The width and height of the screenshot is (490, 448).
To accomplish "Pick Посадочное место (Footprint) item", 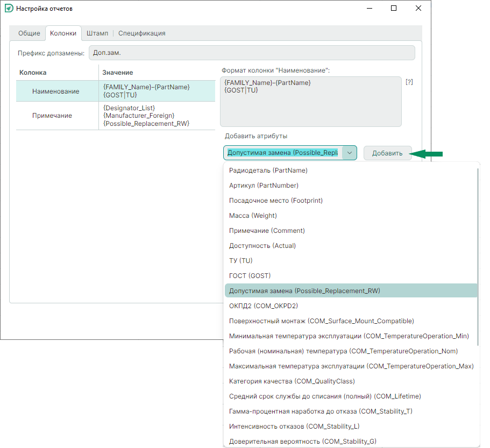I will click(x=275, y=201).
